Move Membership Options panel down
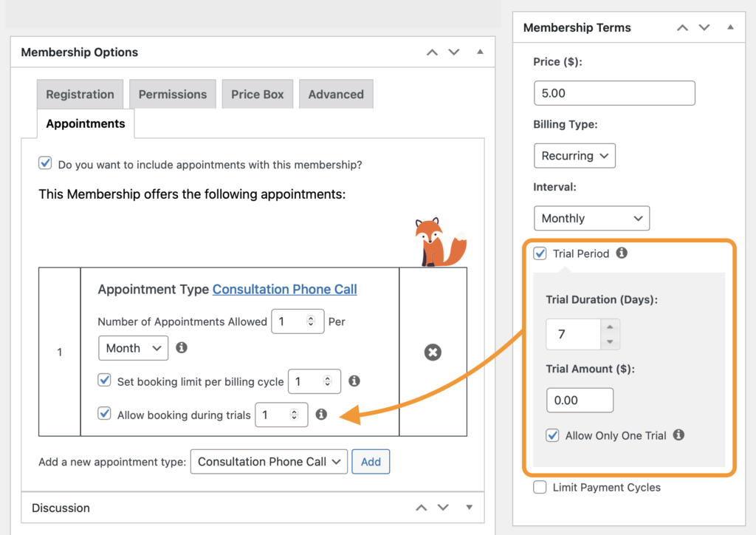This screenshot has height=535, width=756. (x=454, y=52)
